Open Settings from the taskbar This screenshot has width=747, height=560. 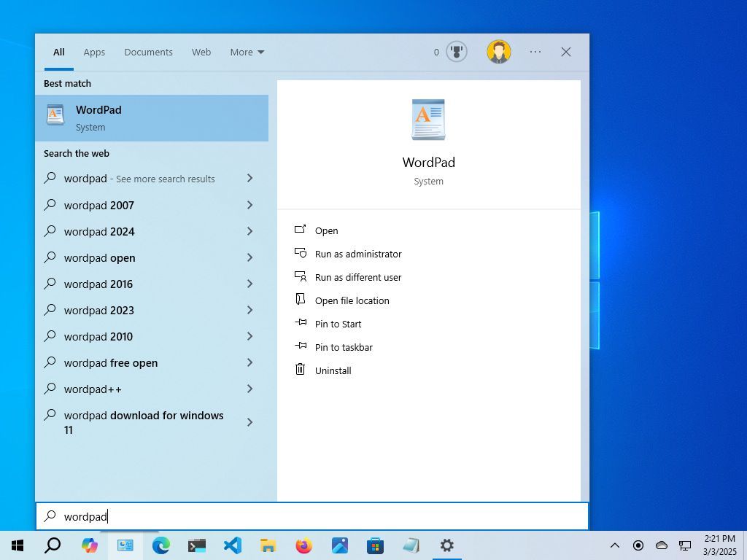[x=446, y=545]
